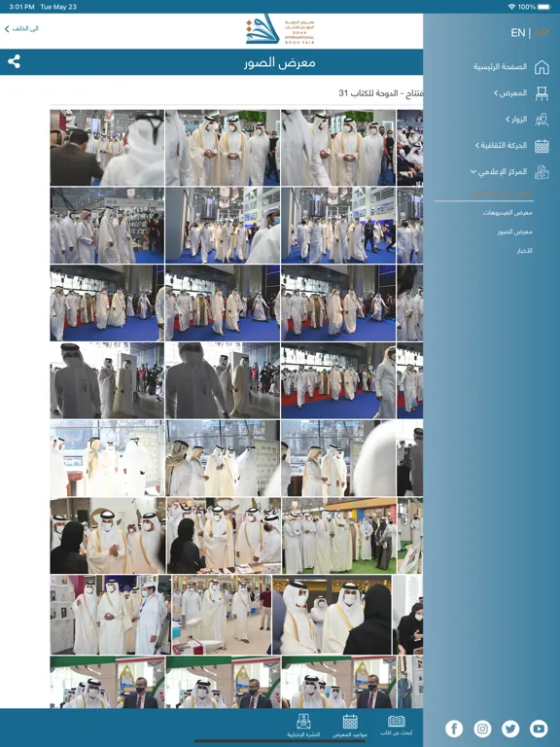Open the Twitter social icon
560x747 pixels.
[x=510, y=729]
